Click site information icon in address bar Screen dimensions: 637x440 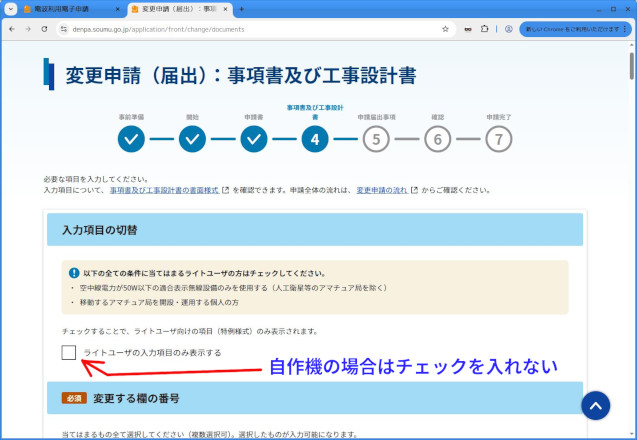pyautogui.click(x=63, y=29)
